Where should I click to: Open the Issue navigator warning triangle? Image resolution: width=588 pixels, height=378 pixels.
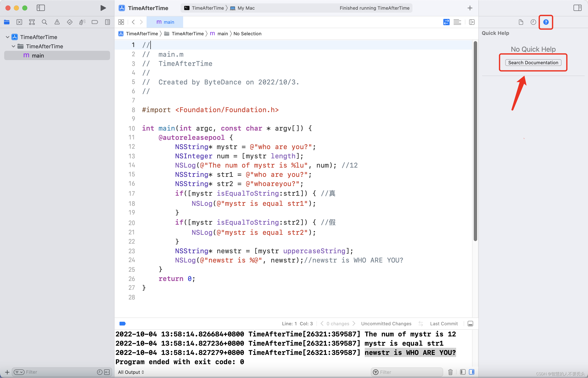(57, 22)
